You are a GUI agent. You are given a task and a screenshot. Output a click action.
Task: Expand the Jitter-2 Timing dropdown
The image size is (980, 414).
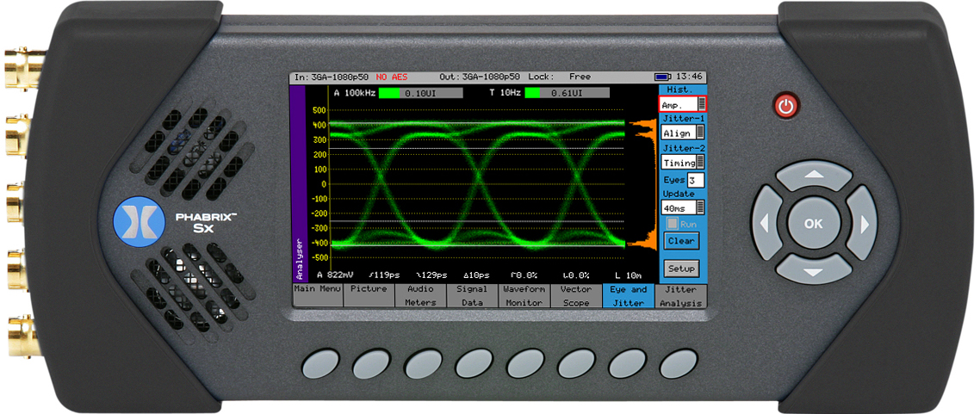tap(682, 163)
